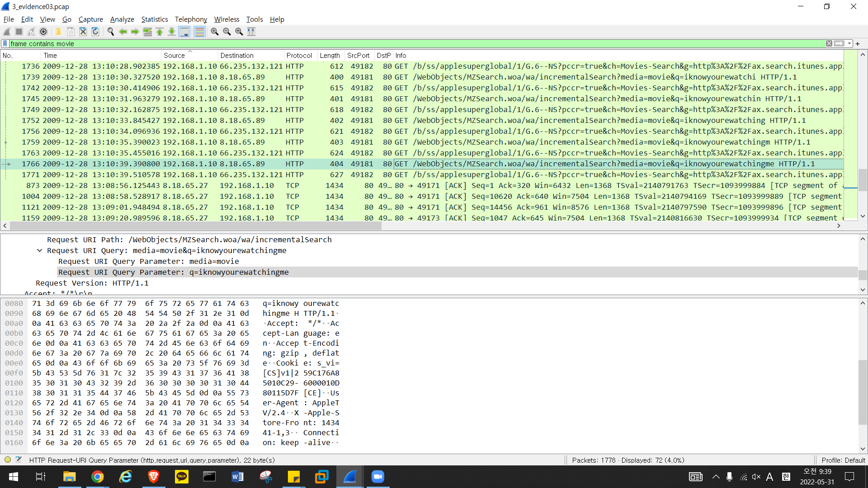
Task: Click the resize columns icon
Action: [251, 32]
